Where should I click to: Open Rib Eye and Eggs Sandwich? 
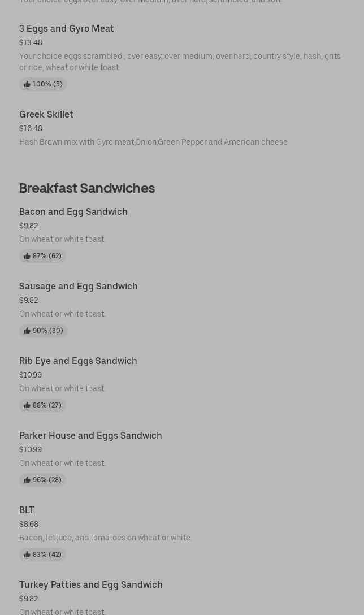pyautogui.click(x=78, y=361)
